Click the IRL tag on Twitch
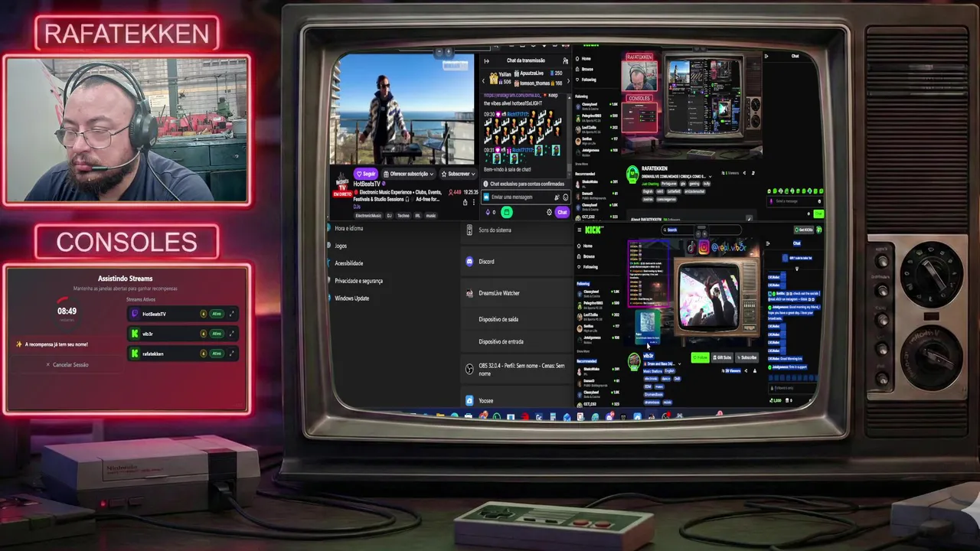980x551 pixels. click(417, 216)
